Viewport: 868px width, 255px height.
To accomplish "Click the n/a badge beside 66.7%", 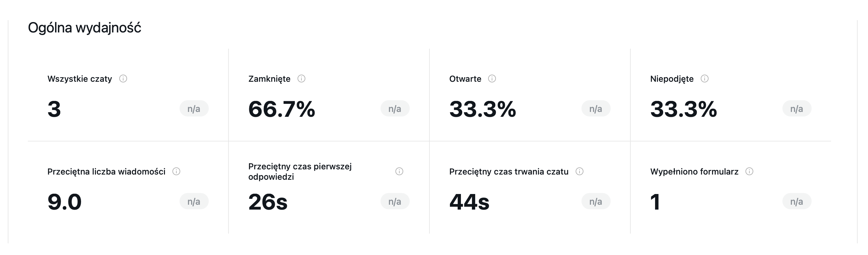I will [395, 109].
